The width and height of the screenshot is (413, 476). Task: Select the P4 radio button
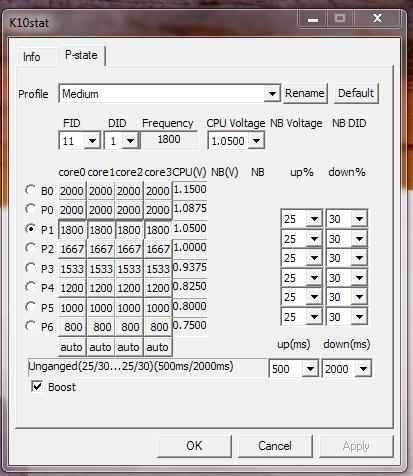(x=30, y=287)
